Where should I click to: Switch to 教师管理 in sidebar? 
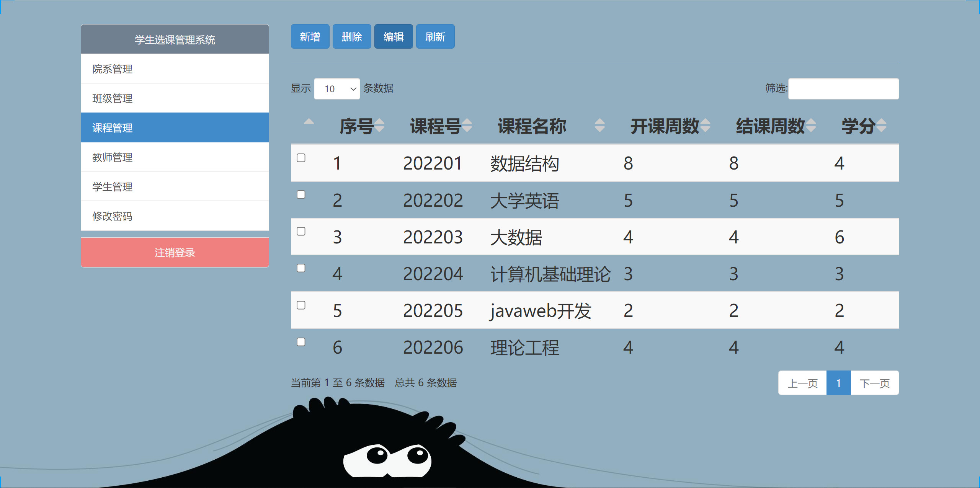[x=175, y=157]
